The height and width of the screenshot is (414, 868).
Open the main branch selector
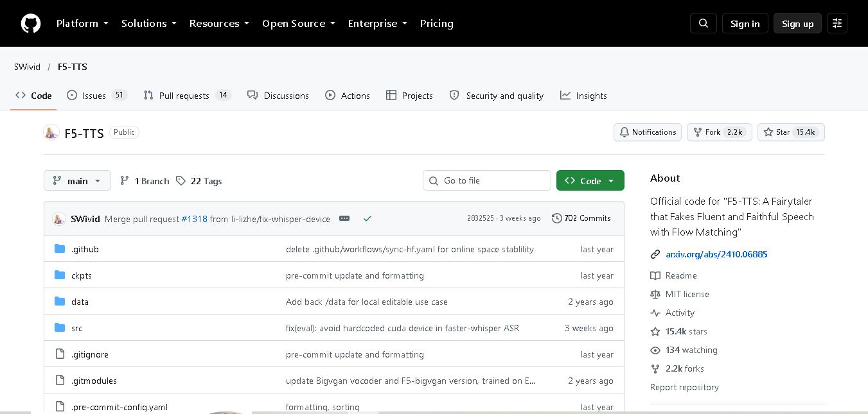(77, 181)
